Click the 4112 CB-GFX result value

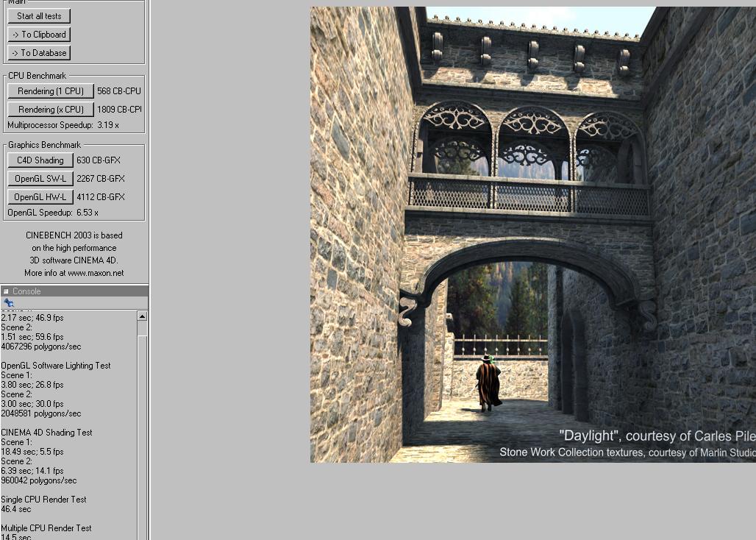click(x=101, y=196)
